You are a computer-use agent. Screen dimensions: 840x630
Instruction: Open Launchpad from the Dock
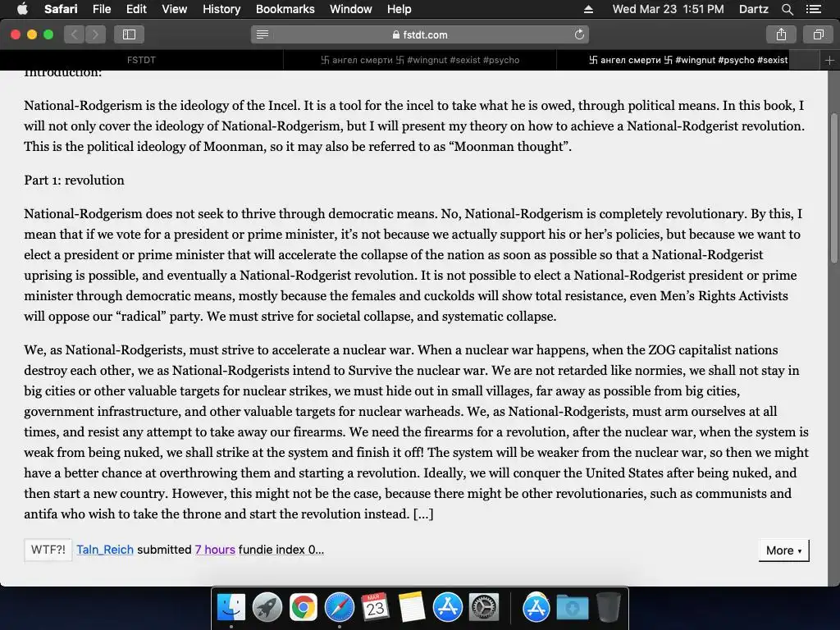pyautogui.click(x=267, y=608)
